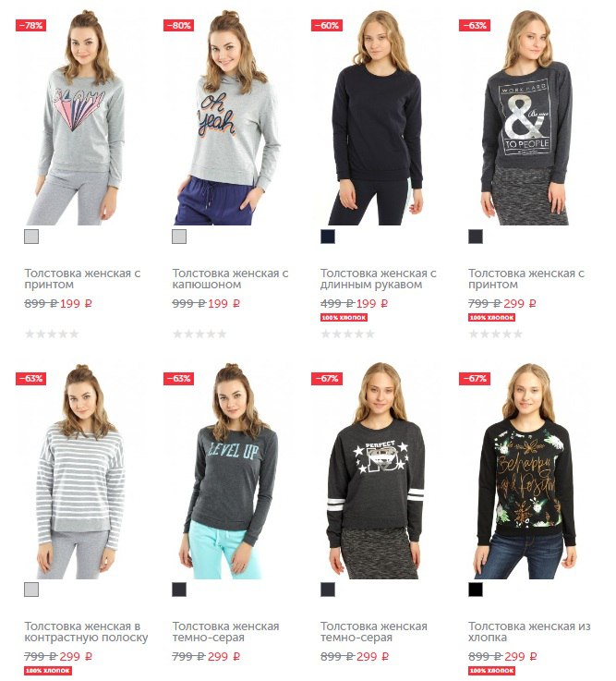
Task: Click the -80% discount badge
Action: pyautogui.click(x=178, y=25)
